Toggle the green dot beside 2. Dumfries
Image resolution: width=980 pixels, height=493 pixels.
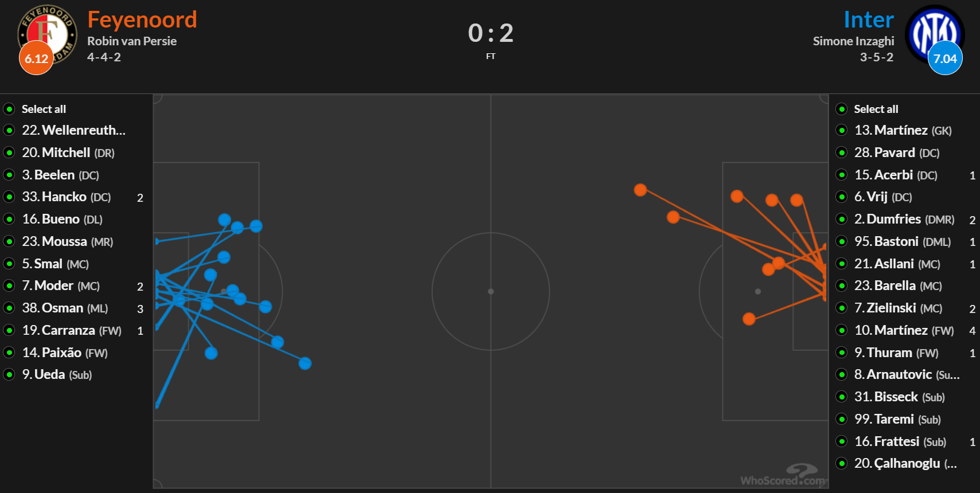[842, 219]
